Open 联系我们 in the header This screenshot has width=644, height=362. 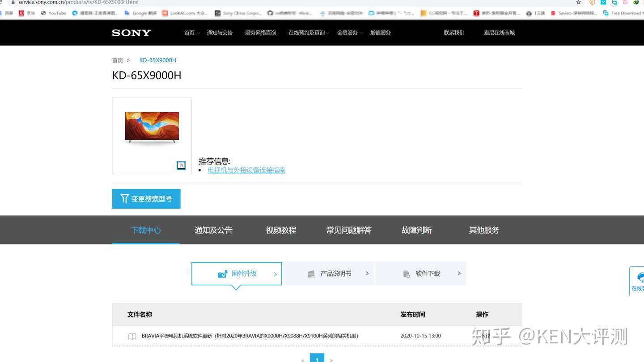pos(454,33)
